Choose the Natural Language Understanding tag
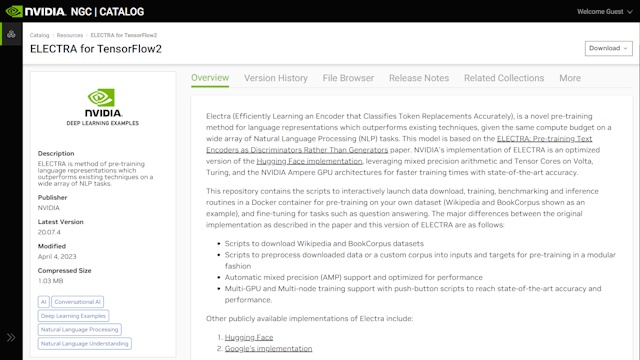 coord(84,343)
